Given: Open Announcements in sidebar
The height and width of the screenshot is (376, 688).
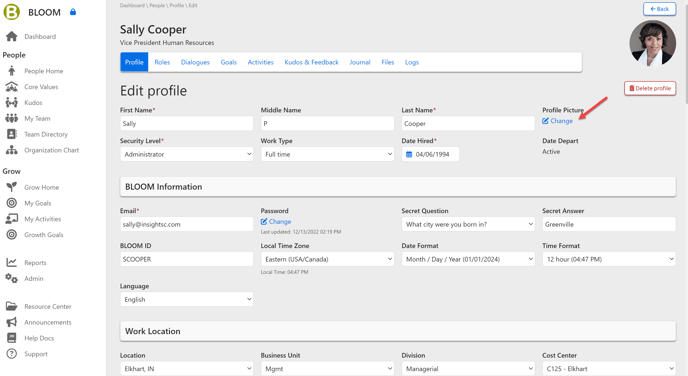Looking at the screenshot, I should 47,322.
